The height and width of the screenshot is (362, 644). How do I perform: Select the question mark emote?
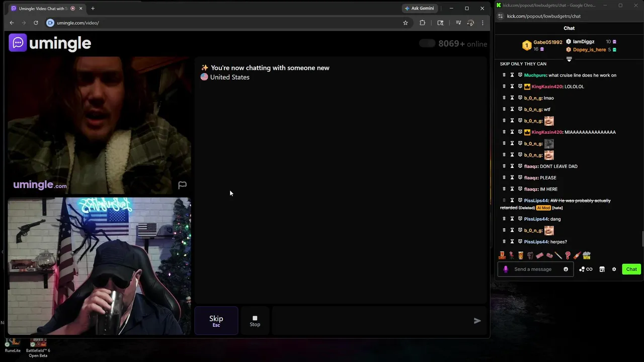point(568,255)
